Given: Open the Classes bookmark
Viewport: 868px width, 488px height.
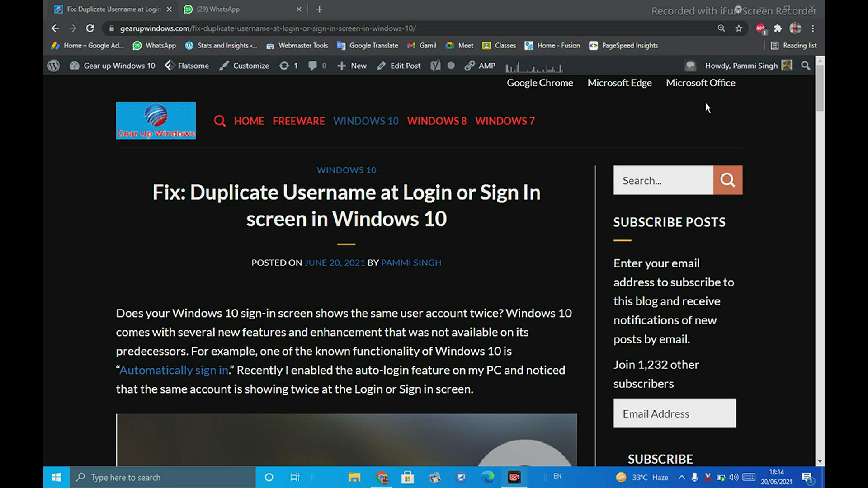Looking at the screenshot, I should pos(499,46).
